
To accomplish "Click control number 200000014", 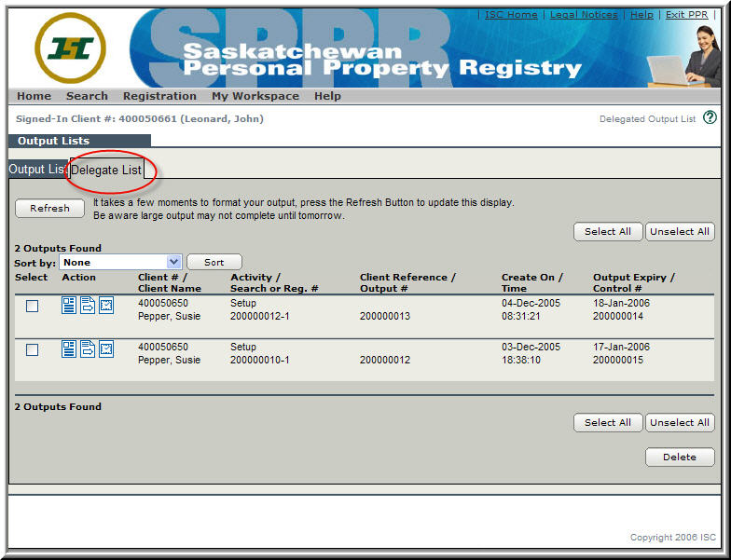I will pos(618,317).
